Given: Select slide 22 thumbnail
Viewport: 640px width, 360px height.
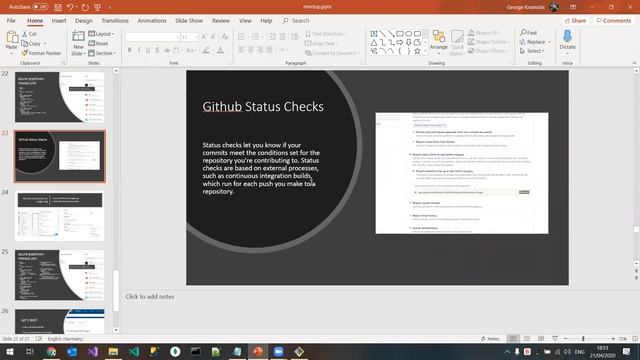Looking at the screenshot, I should coord(60,97).
